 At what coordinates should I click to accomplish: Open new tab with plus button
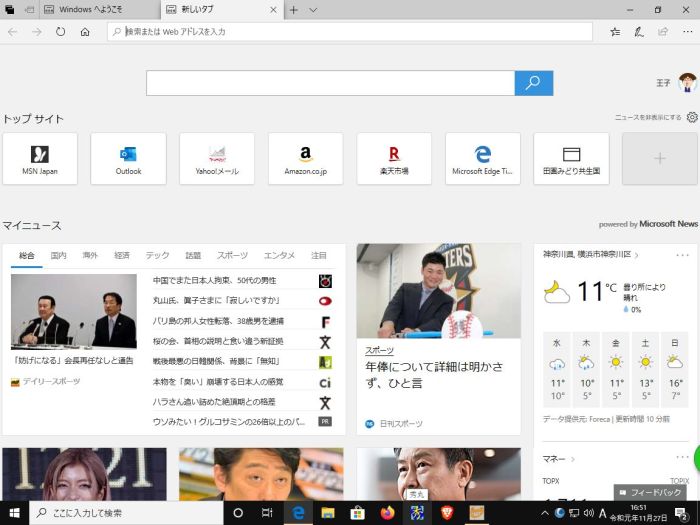point(293,10)
